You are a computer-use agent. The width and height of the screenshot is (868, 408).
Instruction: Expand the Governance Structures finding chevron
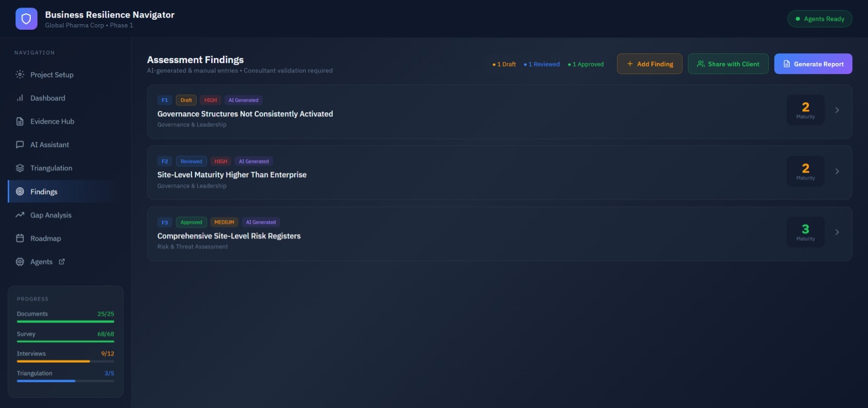[x=837, y=110]
